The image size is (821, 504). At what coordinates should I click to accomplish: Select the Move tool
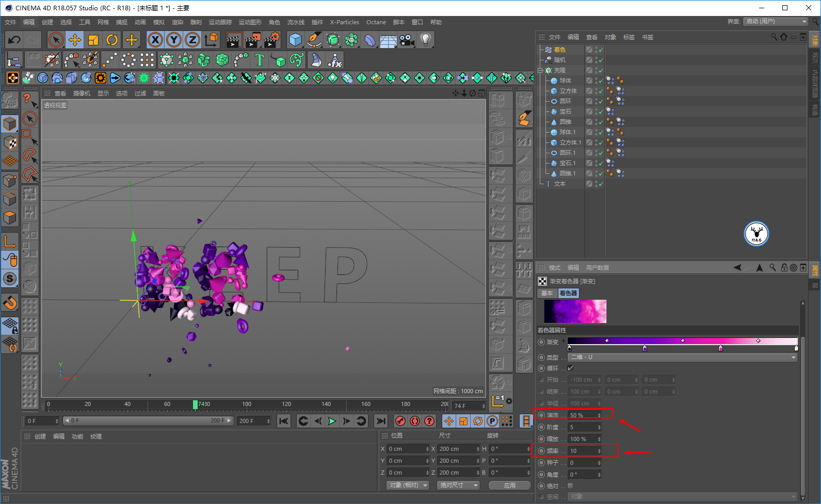click(75, 40)
